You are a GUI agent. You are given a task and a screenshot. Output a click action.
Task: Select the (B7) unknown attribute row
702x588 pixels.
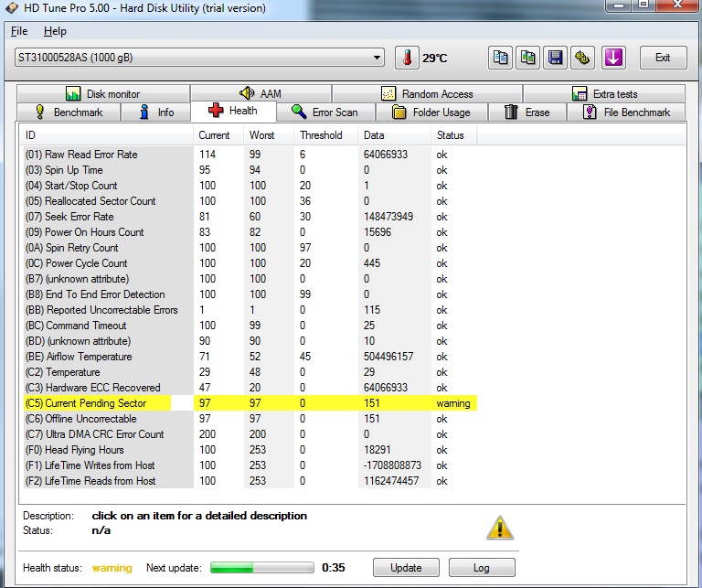coord(249,279)
